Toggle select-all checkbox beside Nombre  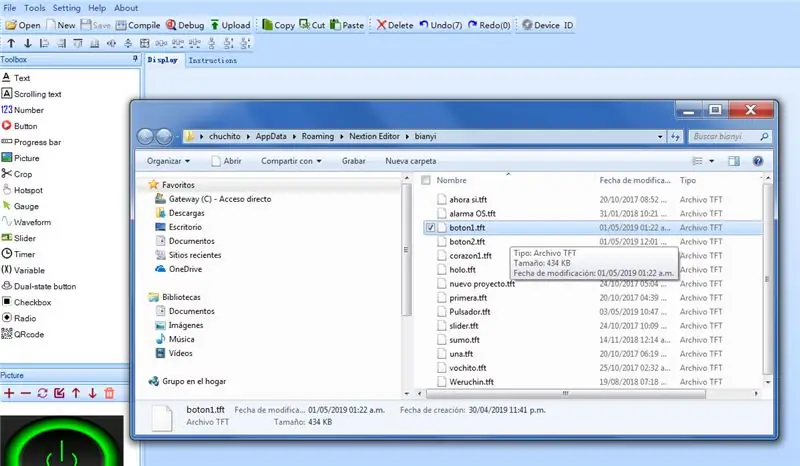click(x=426, y=180)
